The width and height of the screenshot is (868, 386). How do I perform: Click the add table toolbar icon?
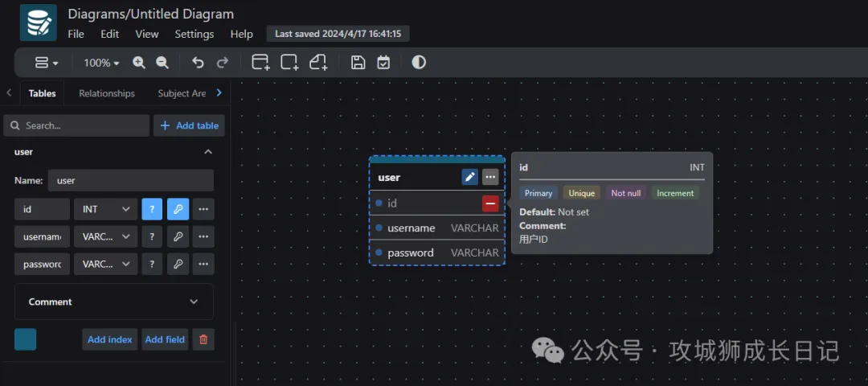pos(260,63)
